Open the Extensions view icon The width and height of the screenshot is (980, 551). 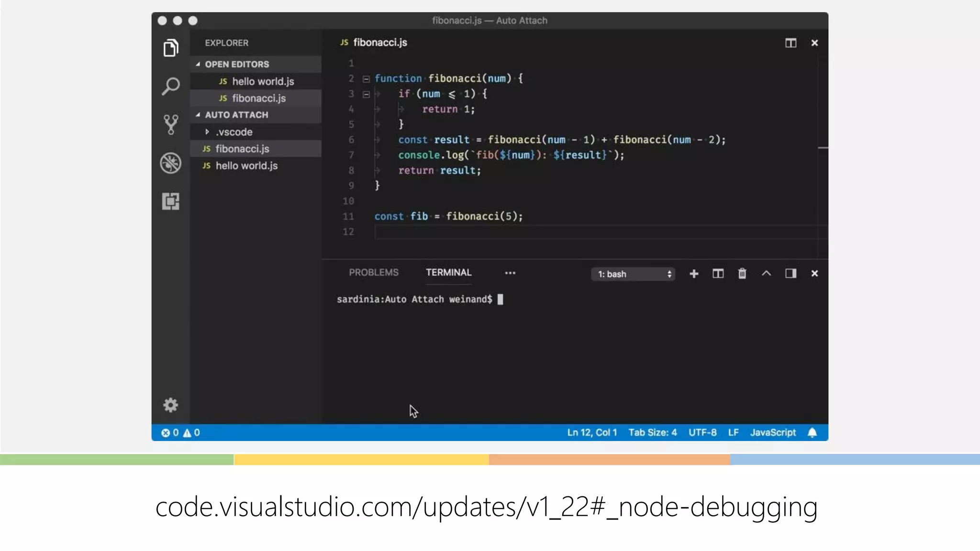pos(171,201)
